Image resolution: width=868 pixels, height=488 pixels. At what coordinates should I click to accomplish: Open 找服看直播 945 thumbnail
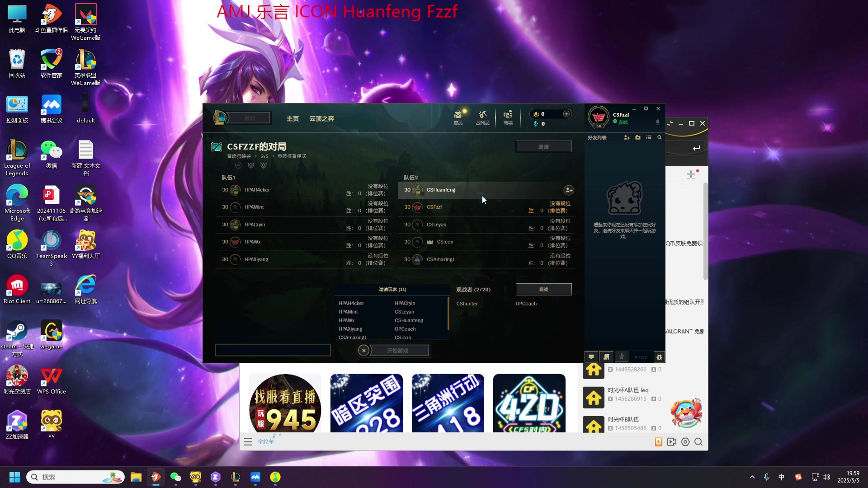(285, 403)
